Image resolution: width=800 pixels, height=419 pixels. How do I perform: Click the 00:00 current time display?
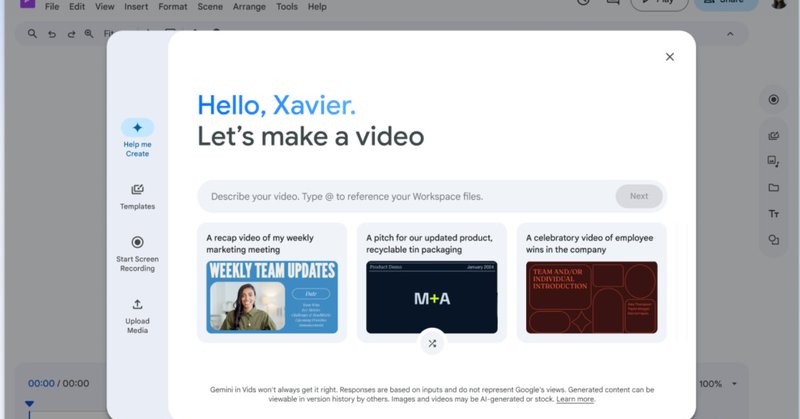pos(41,383)
